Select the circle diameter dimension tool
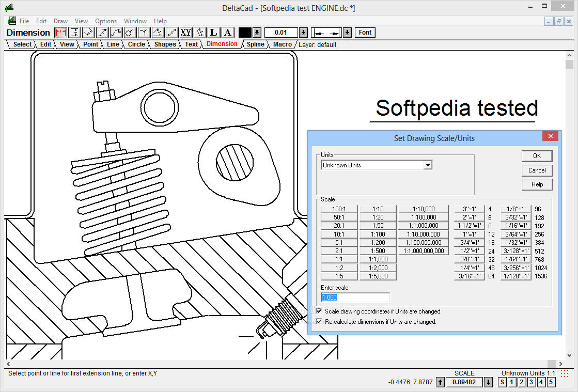Viewport: 578px width, 392px height. click(130, 33)
